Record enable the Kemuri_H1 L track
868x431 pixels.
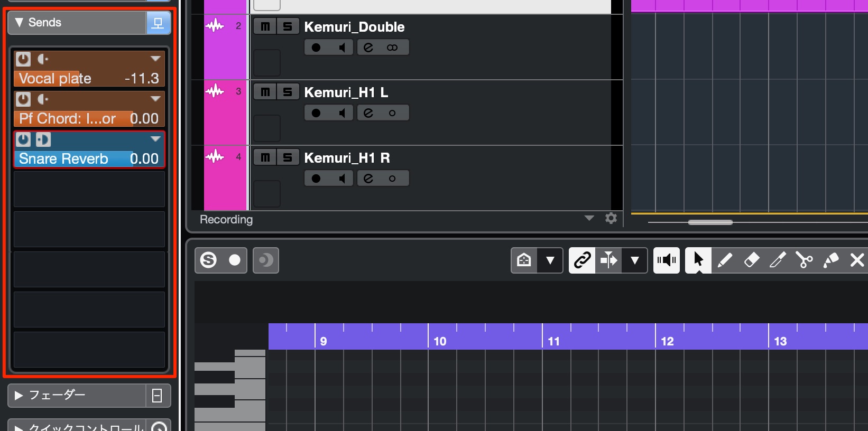pyautogui.click(x=316, y=113)
